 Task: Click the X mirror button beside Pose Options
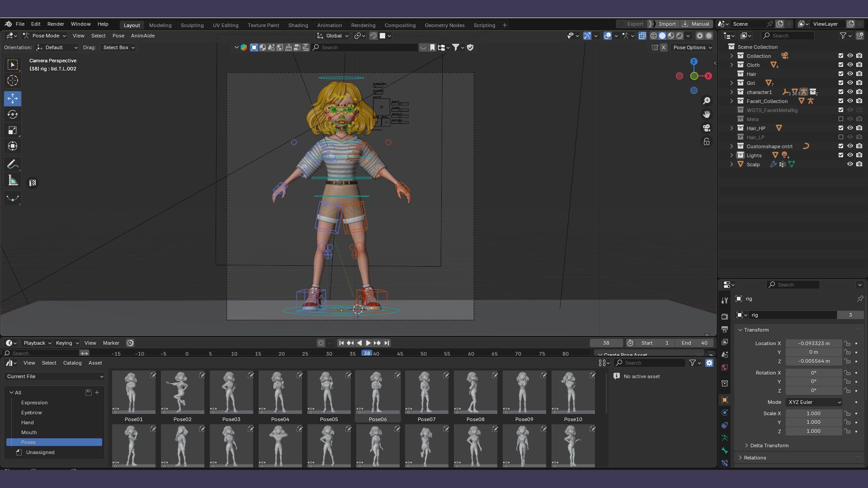[x=663, y=47]
